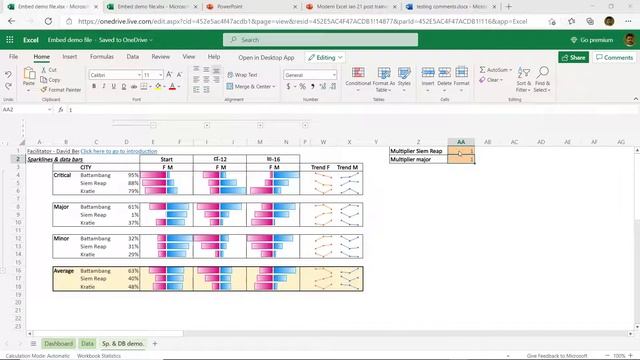The height and width of the screenshot is (360, 640).
Task: Apply percent style format
Action: 302,86
